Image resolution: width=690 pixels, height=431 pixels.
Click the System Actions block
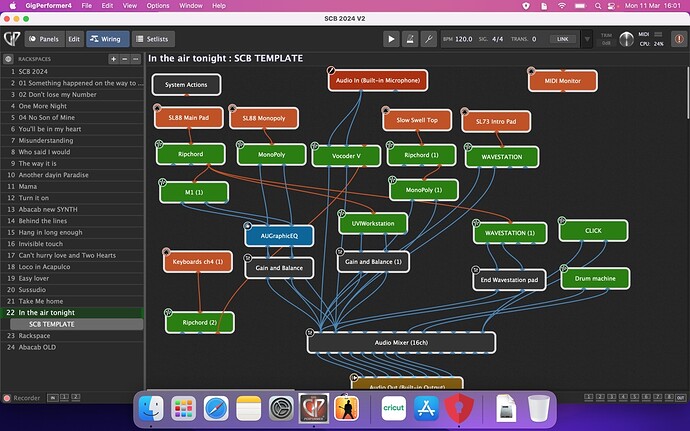pyautogui.click(x=186, y=85)
